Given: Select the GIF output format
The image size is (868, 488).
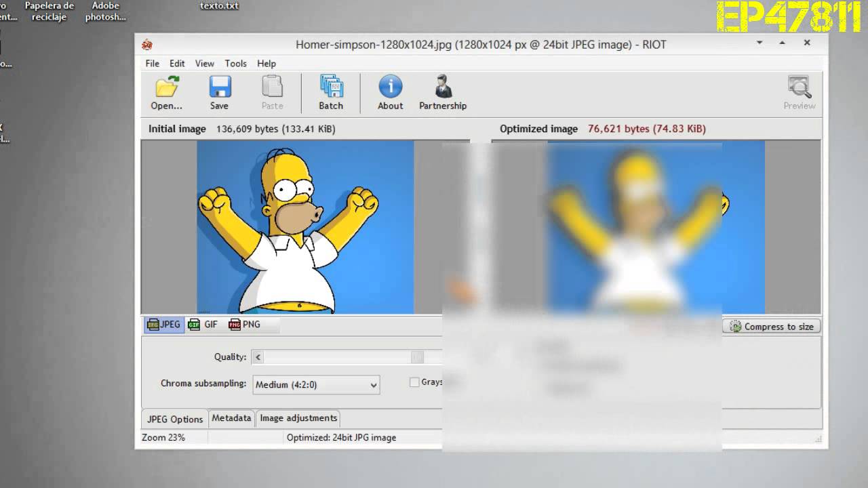Looking at the screenshot, I should click(x=203, y=325).
